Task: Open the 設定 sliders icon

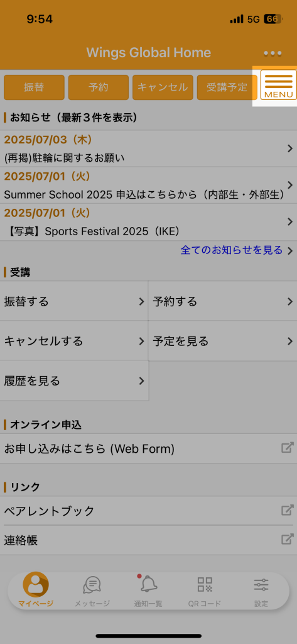Action: pos(261,584)
